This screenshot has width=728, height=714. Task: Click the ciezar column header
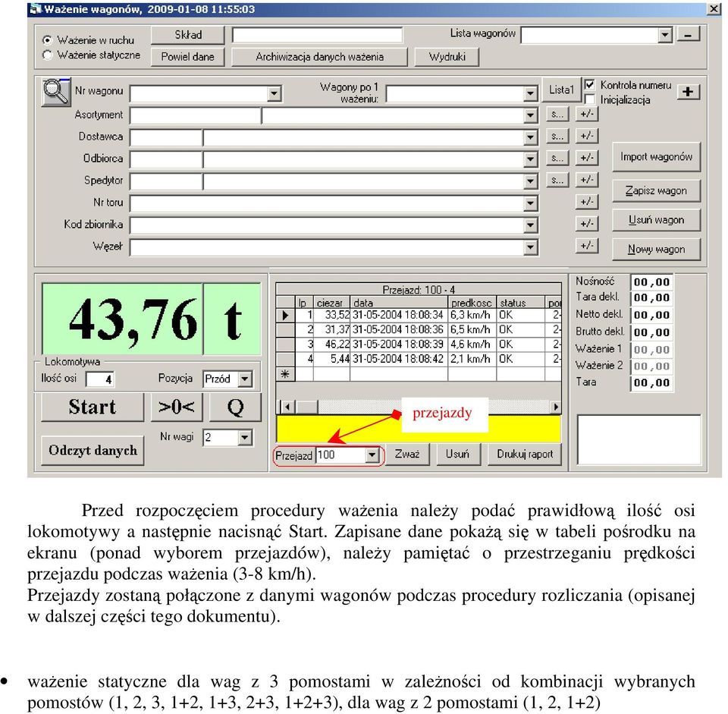(331, 303)
